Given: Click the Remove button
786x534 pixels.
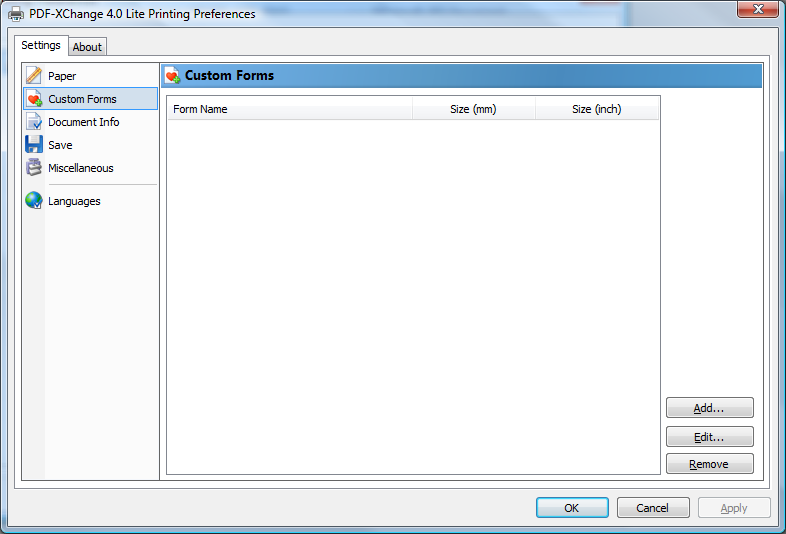Looking at the screenshot, I should pyautogui.click(x=709, y=464).
